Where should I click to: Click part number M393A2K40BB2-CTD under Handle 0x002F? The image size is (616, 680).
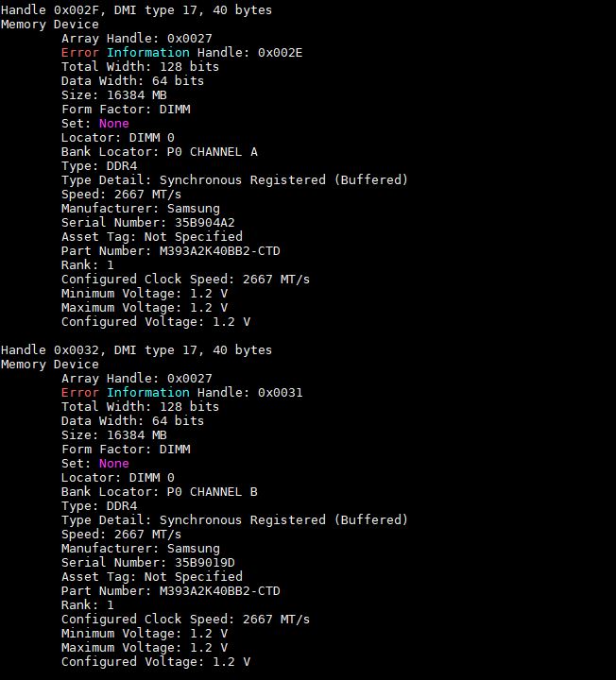(x=219, y=251)
